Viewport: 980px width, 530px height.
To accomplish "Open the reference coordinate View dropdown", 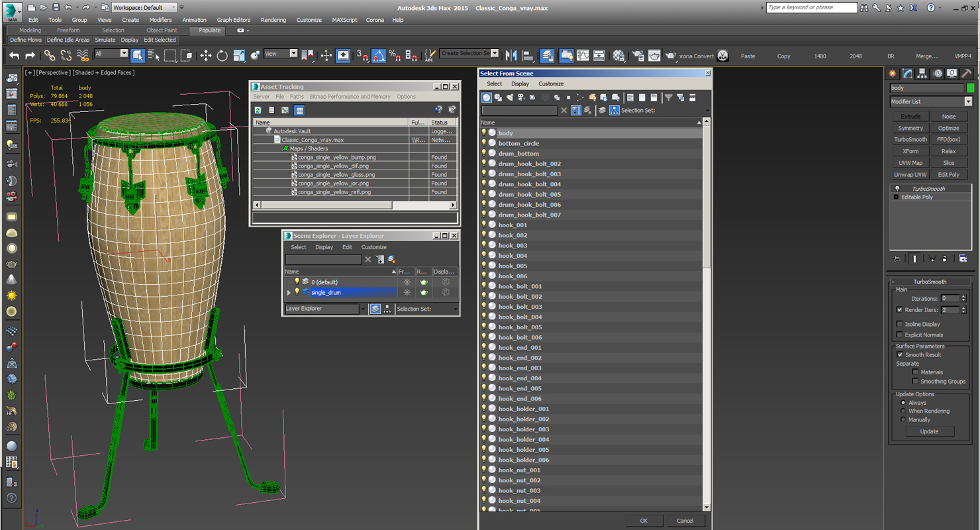I will pos(281,54).
